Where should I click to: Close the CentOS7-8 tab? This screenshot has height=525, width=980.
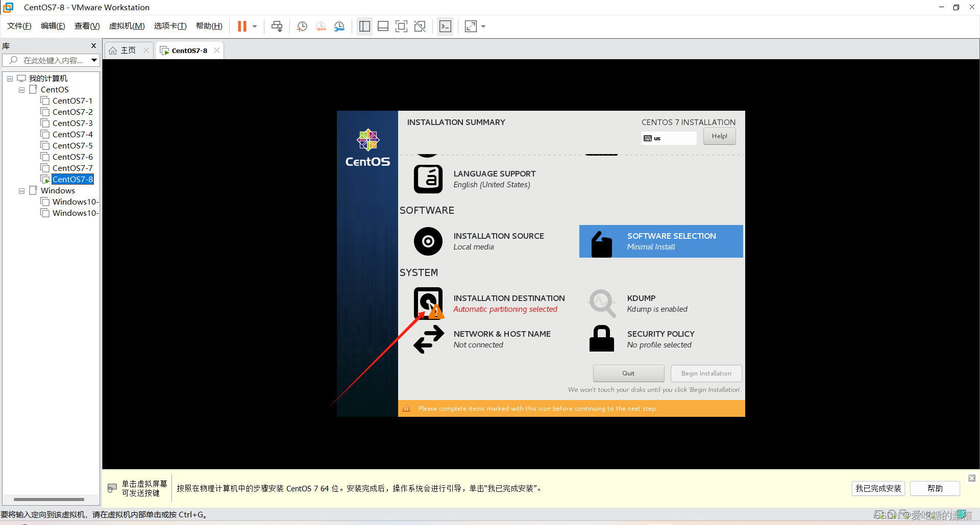[216, 50]
